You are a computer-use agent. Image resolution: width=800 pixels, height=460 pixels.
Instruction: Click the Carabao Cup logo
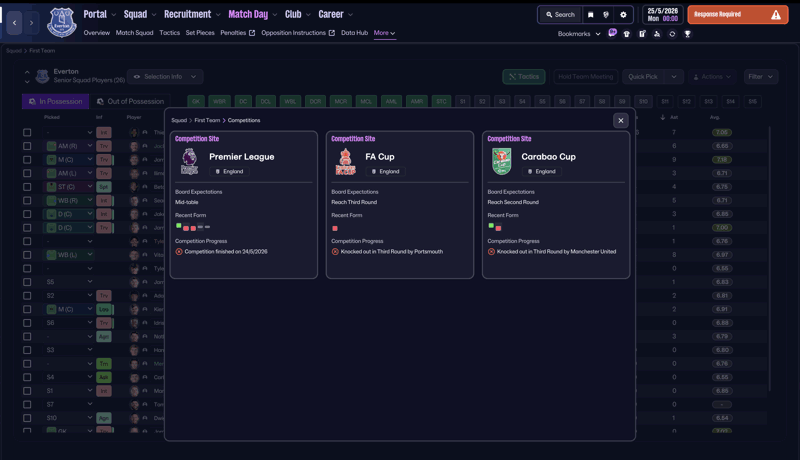[502, 161]
